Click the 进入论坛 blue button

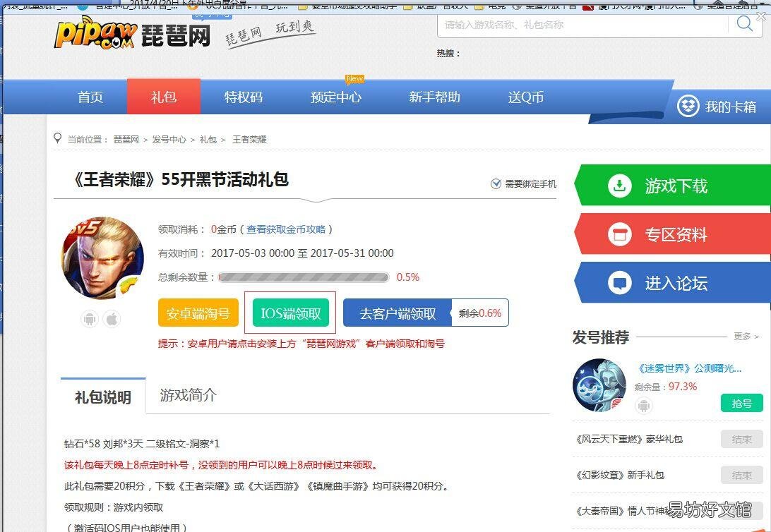click(x=673, y=283)
